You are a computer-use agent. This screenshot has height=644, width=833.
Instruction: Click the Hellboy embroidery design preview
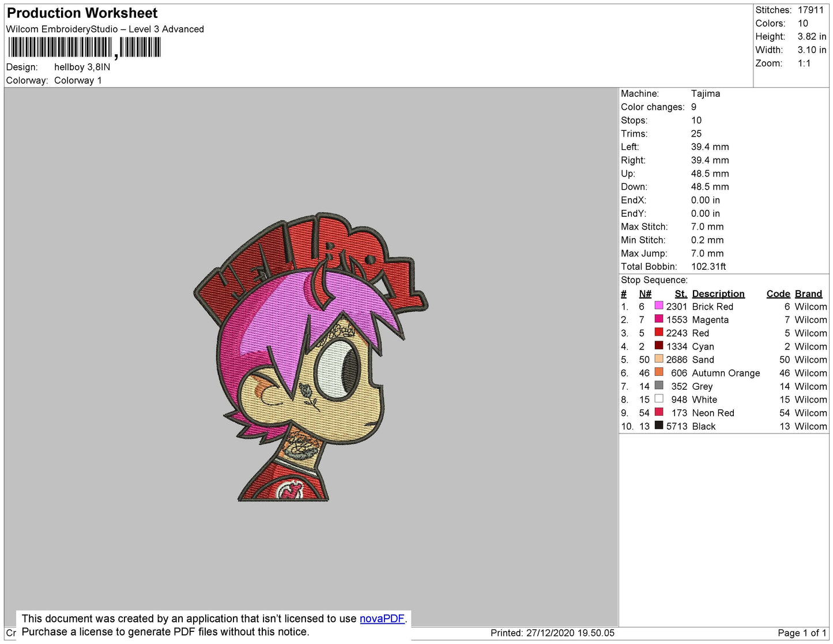click(311, 356)
